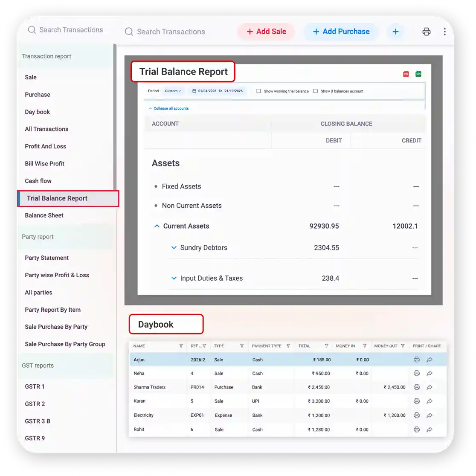Image resolution: width=476 pixels, height=476 pixels.
Task: Print the Electricity expense entry
Action: pyautogui.click(x=416, y=415)
